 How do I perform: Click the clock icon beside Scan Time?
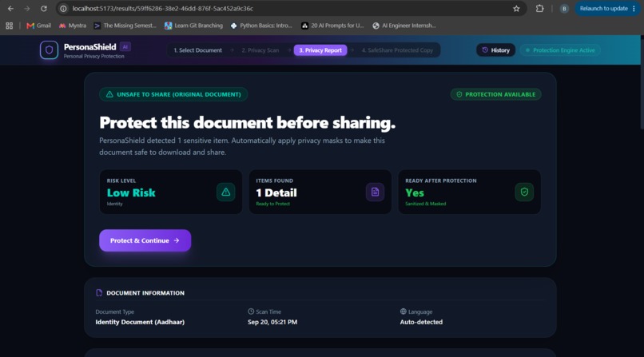click(251, 311)
